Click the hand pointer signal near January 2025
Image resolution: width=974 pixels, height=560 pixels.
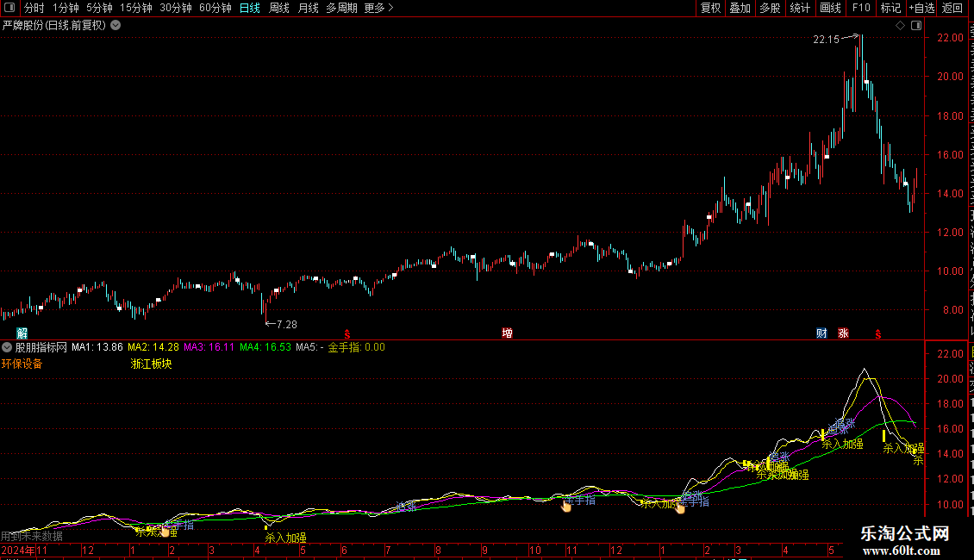(680, 507)
